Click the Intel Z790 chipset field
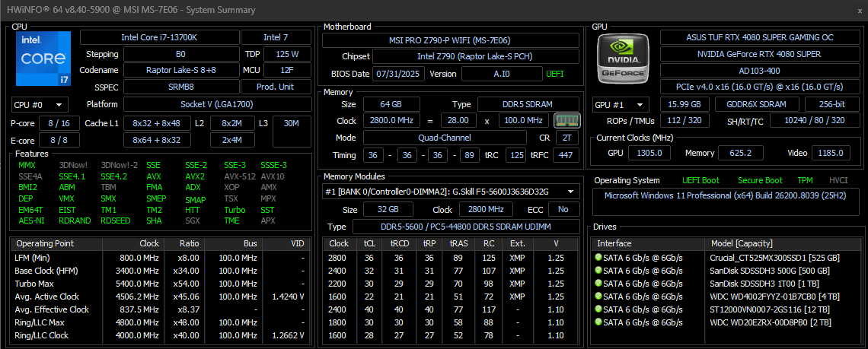868x349 pixels. (476, 56)
